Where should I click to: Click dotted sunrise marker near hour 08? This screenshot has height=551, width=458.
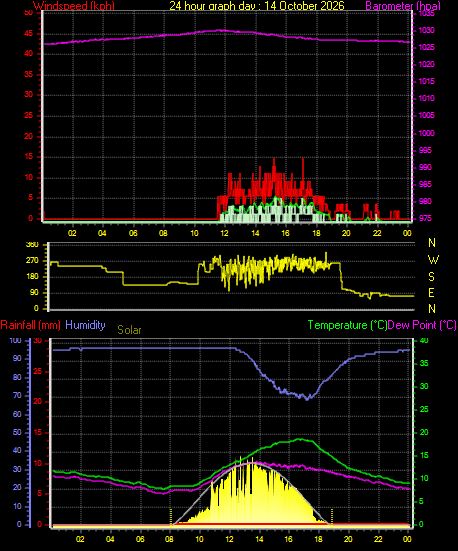[x=171, y=517]
